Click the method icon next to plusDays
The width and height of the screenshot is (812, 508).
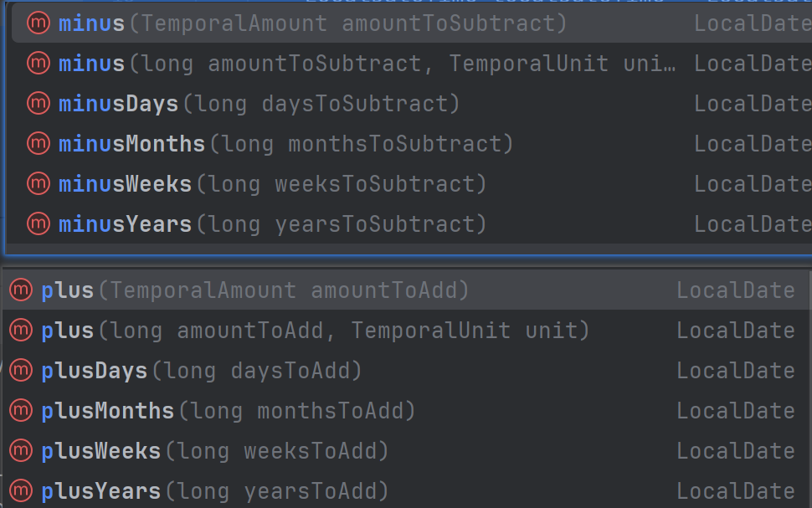[x=20, y=371]
